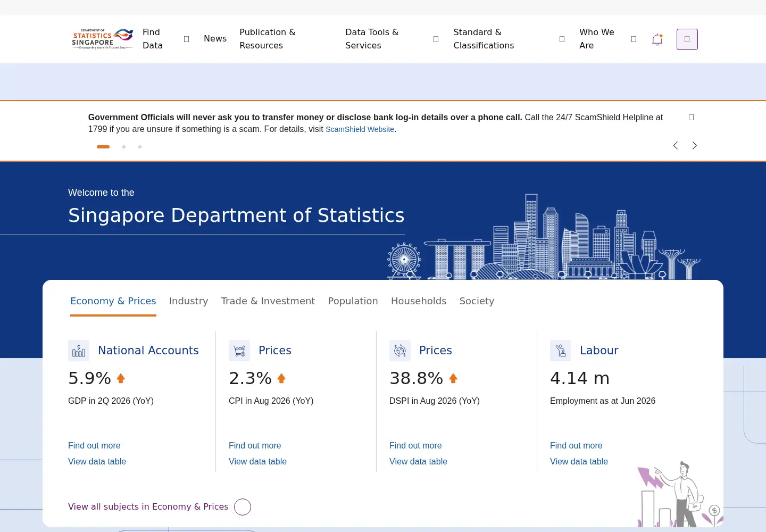Open the Publication & Resources menu
The height and width of the screenshot is (532, 766).
tap(268, 39)
